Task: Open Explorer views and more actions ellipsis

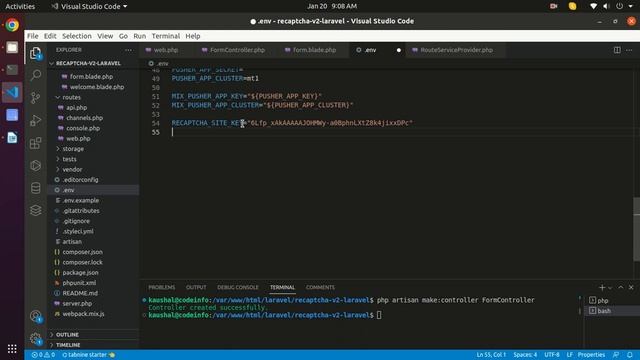Action: click(129, 50)
